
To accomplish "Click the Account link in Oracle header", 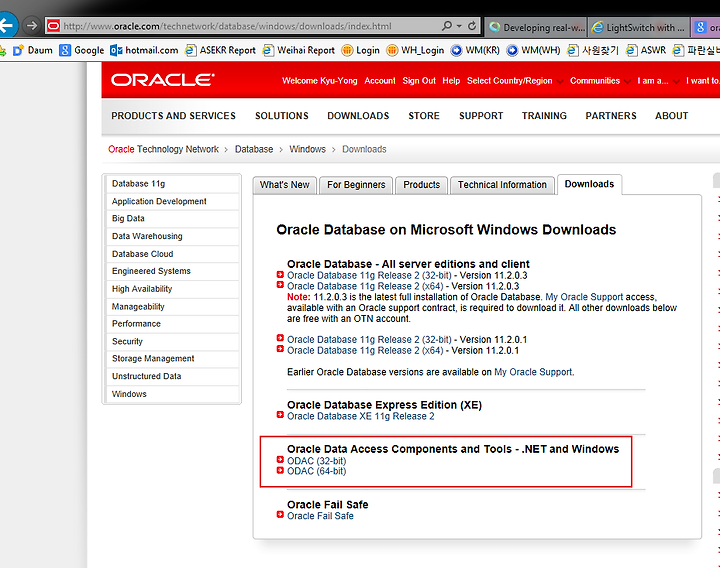I will coord(380,81).
